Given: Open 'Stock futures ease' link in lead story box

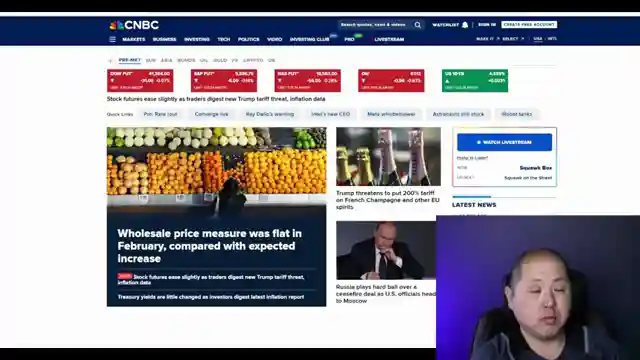Looking at the screenshot, I should pyautogui.click(x=211, y=279).
